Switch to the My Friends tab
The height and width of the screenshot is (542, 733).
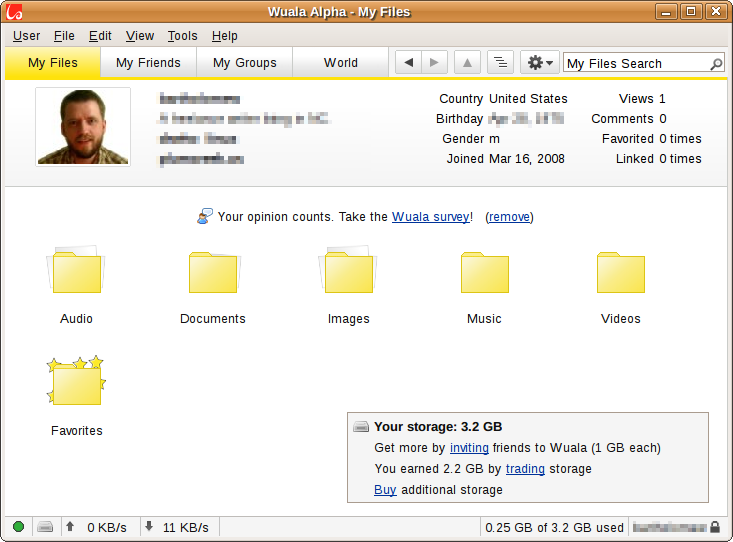point(148,63)
